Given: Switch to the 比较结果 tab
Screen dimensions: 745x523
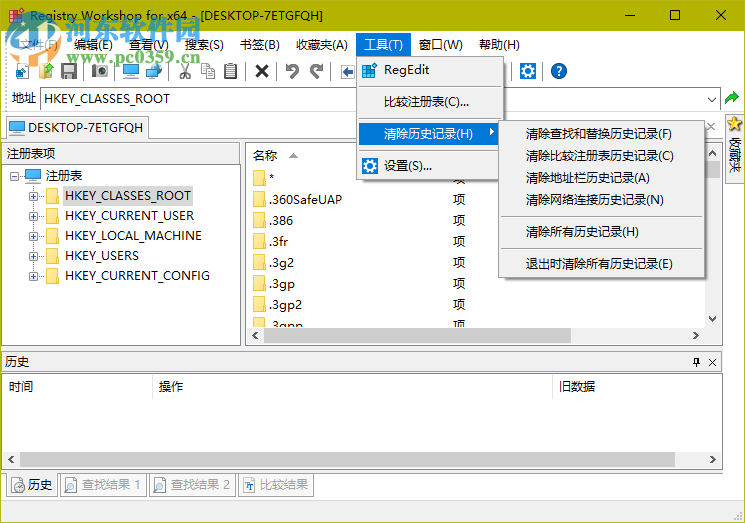Looking at the screenshot, I should tap(276, 485).
